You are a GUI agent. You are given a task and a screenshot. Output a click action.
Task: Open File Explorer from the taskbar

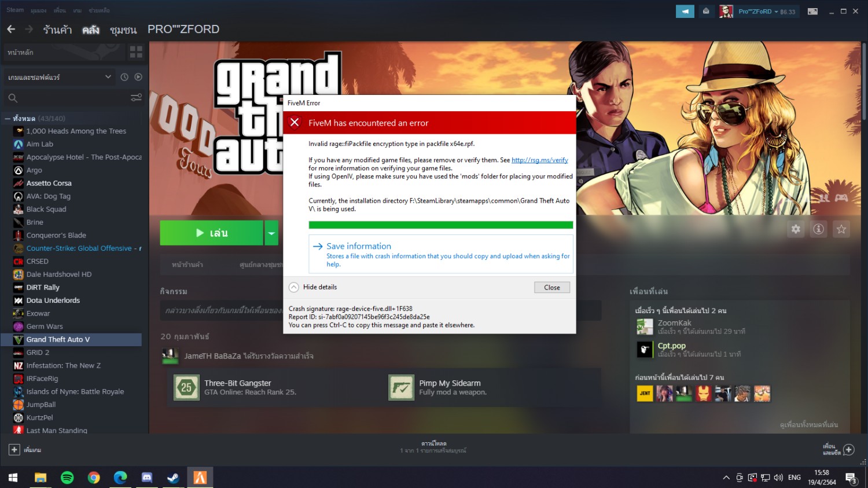click(41, 478)
